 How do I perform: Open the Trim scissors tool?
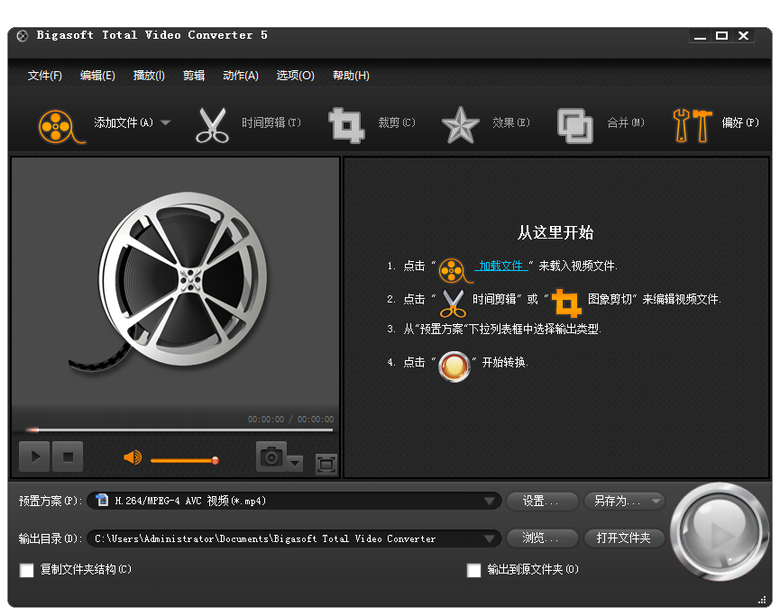tap(212, 125)
